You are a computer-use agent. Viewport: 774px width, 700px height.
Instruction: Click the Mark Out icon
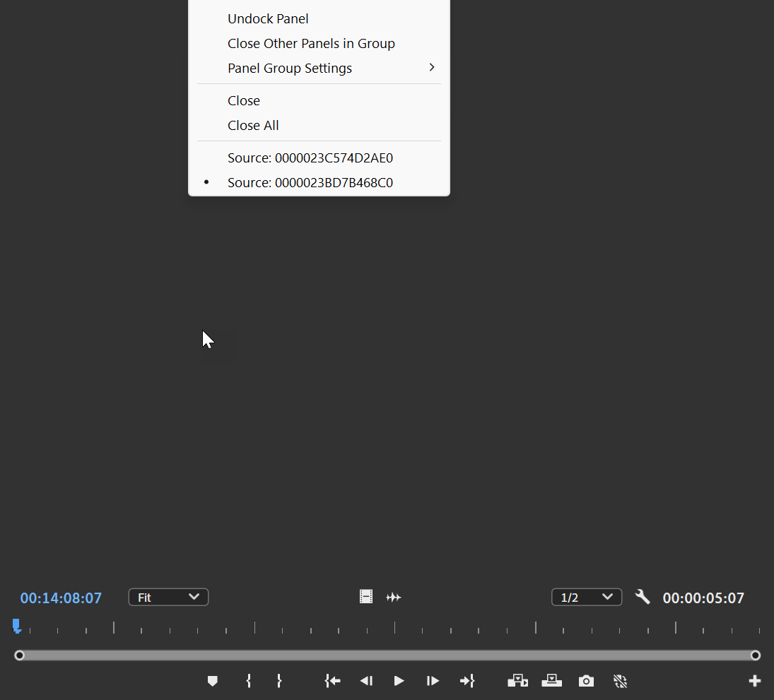(x=280, y=681)
